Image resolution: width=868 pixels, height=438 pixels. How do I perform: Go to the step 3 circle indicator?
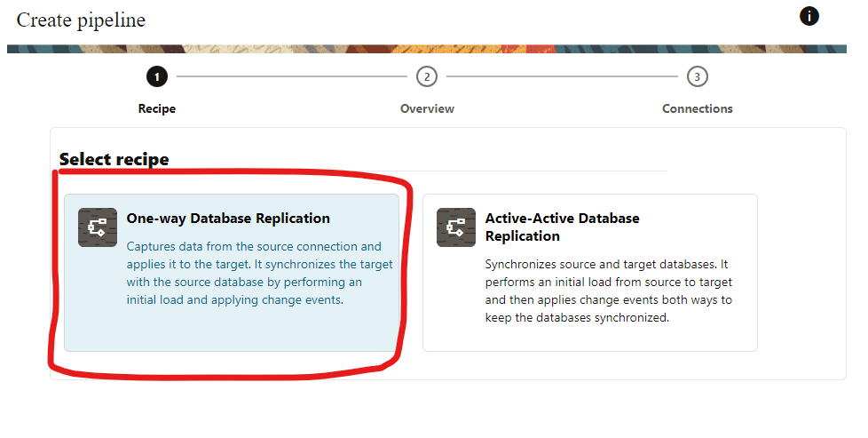698,76
